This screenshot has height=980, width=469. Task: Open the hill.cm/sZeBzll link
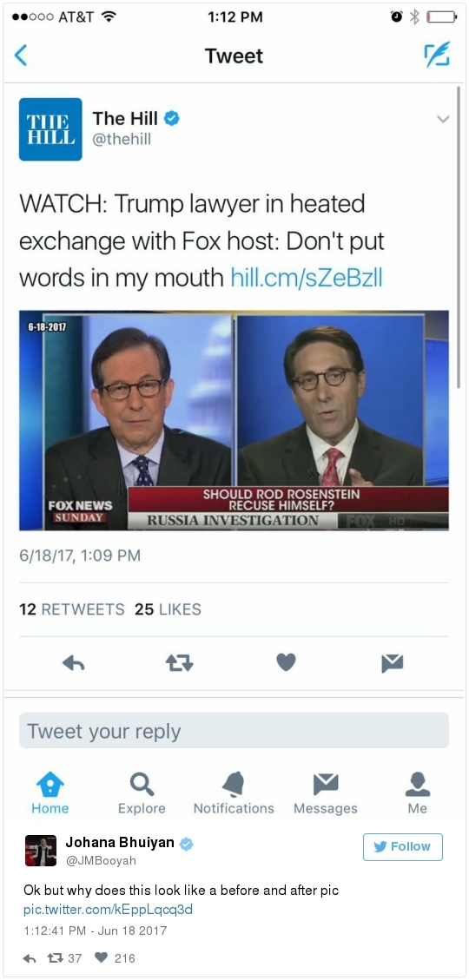pyautogui.click(x=307, y=277)
